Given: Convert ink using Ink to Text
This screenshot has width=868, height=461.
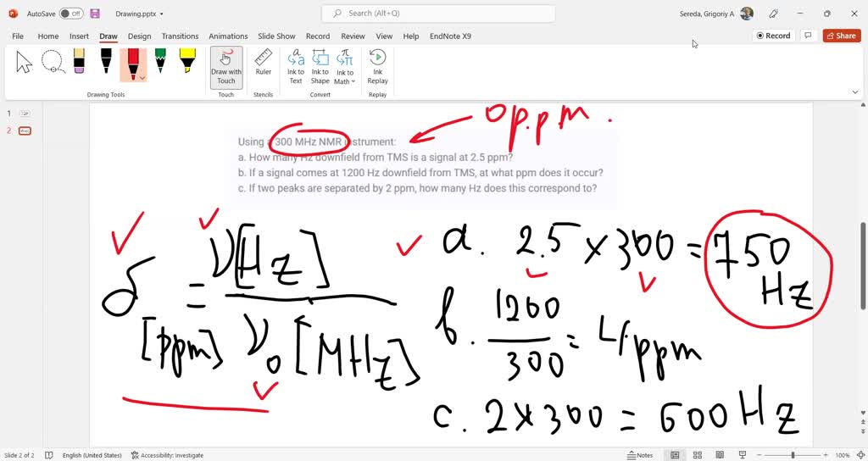Looking at the screenshot, I should 296,67.
